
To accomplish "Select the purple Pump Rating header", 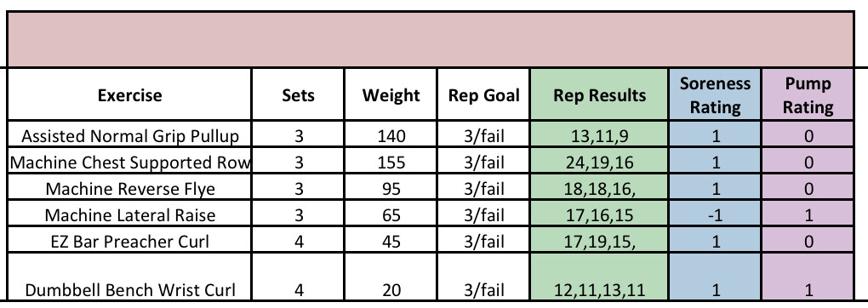I will [x=808, y=94].
